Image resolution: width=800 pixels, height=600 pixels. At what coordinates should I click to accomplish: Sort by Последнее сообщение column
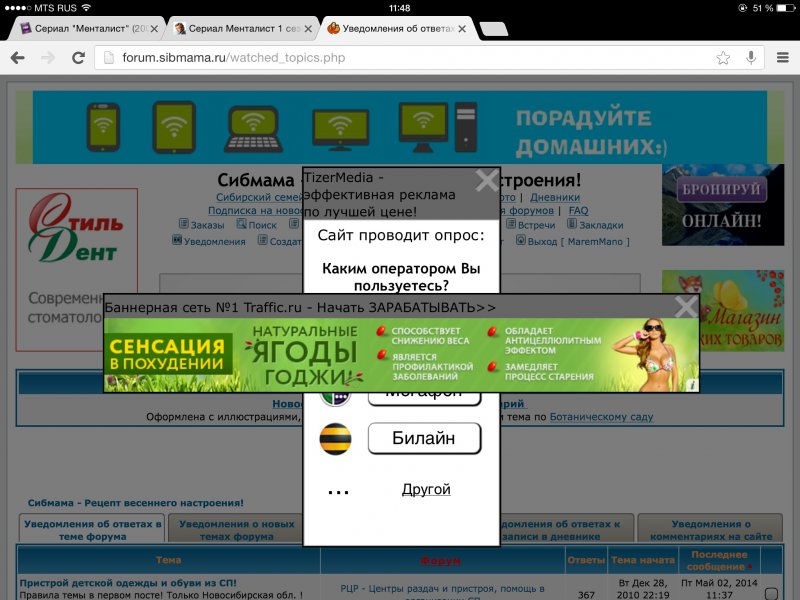click(x=719, y=560)
